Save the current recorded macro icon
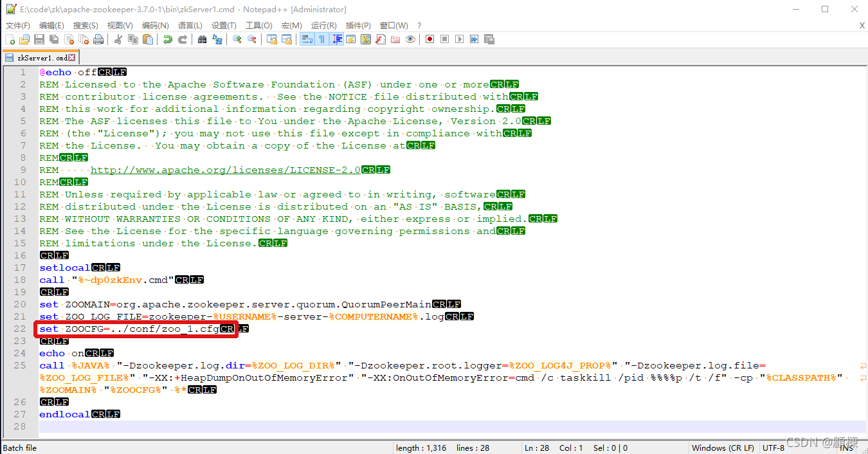The image size is (868, 454). (489, 39)
